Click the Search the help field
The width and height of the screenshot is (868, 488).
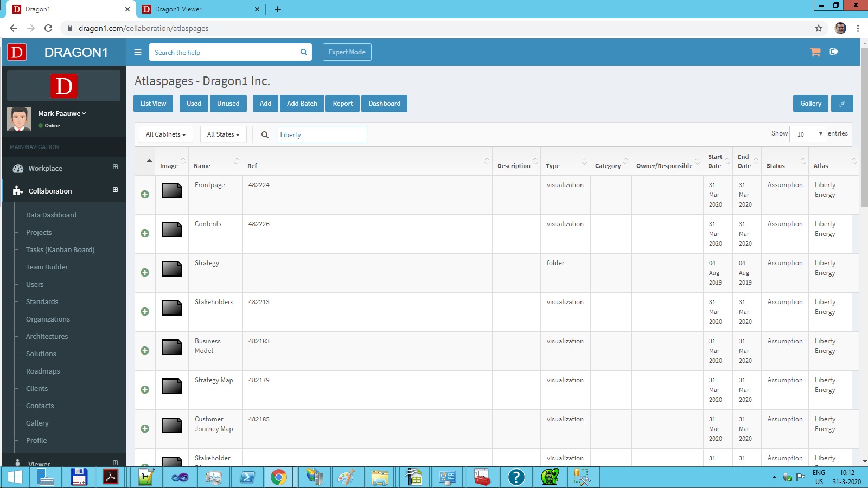(224, 52)
